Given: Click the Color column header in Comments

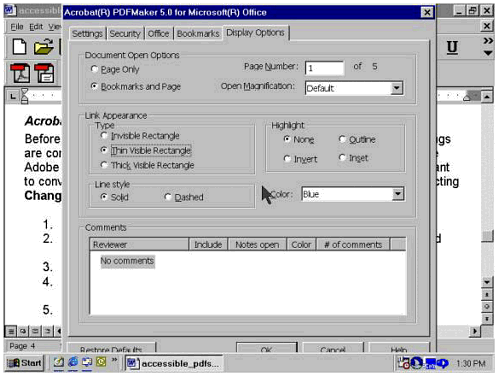Looking at the screenshot, I should 301,244.
